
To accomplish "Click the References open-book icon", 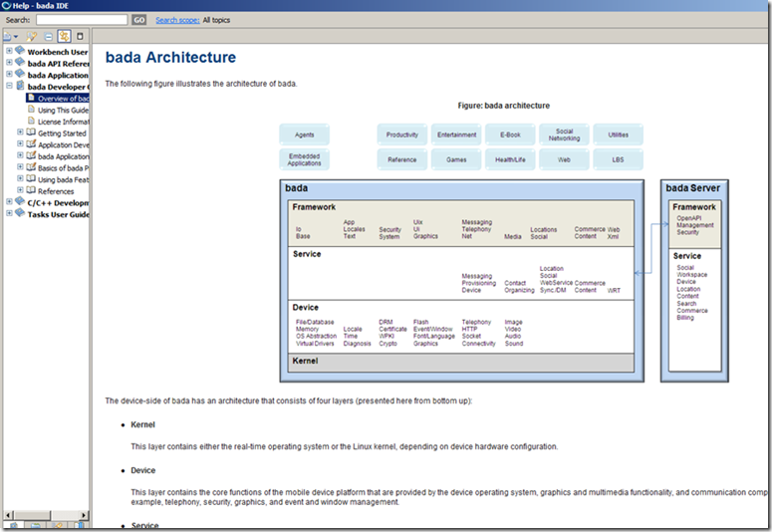I will point(31,190).
